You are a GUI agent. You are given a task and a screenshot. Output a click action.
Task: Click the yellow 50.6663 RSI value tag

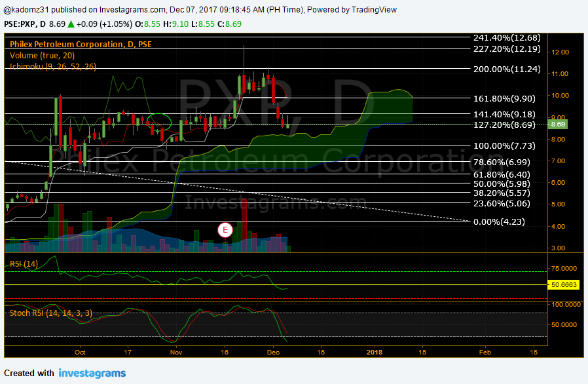(563, 284)
